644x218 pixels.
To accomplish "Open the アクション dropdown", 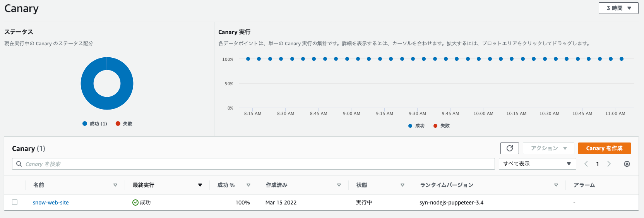I will [548, 148].
